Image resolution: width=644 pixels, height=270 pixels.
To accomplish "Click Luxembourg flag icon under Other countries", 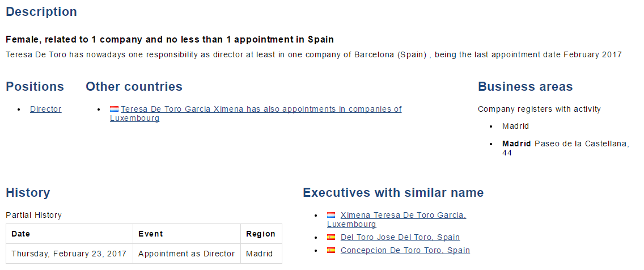I will 114,109.
